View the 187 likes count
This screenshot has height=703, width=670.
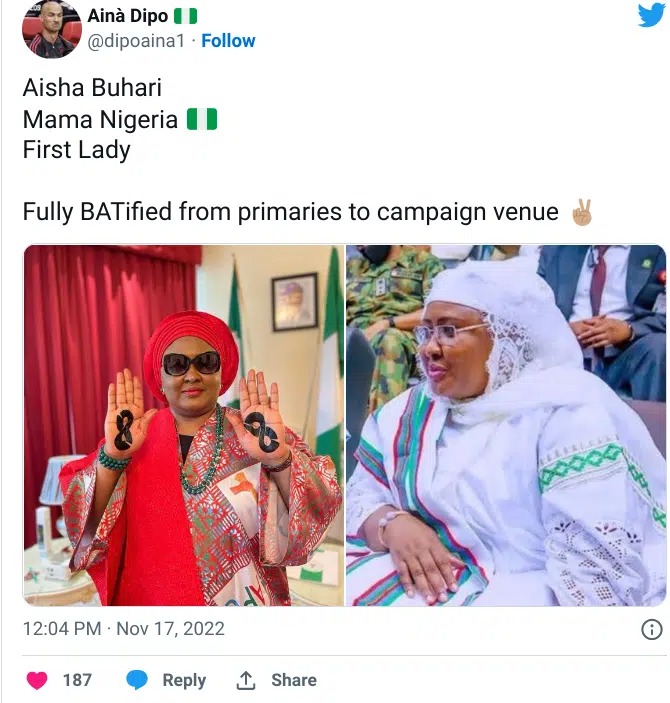[77, 680]
